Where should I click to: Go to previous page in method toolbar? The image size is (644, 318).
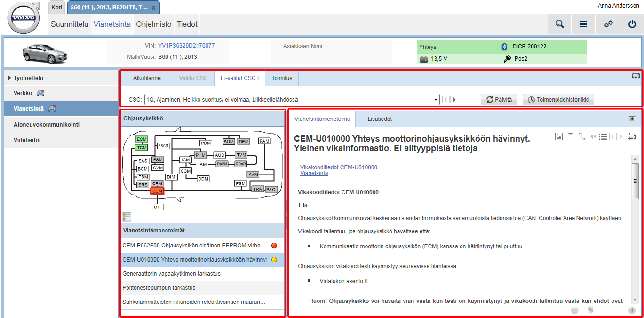(x=612, y=136)
